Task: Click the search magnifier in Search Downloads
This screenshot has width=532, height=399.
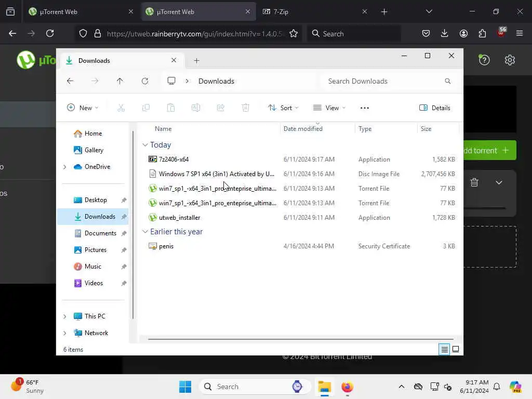Action: [x=447, y=81]
